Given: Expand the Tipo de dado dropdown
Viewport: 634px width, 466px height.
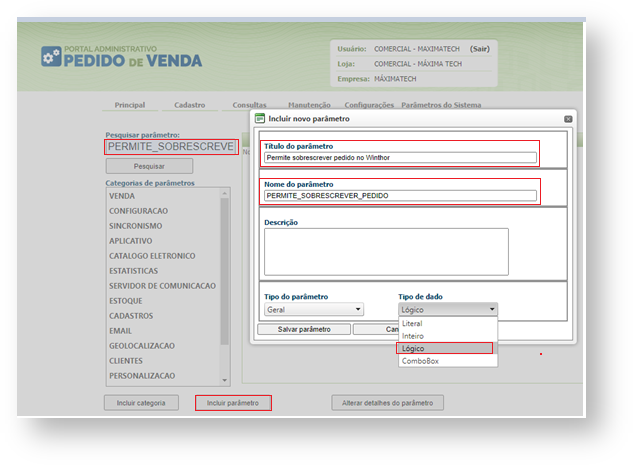Looking at the screenshot, I should point(446,310).
